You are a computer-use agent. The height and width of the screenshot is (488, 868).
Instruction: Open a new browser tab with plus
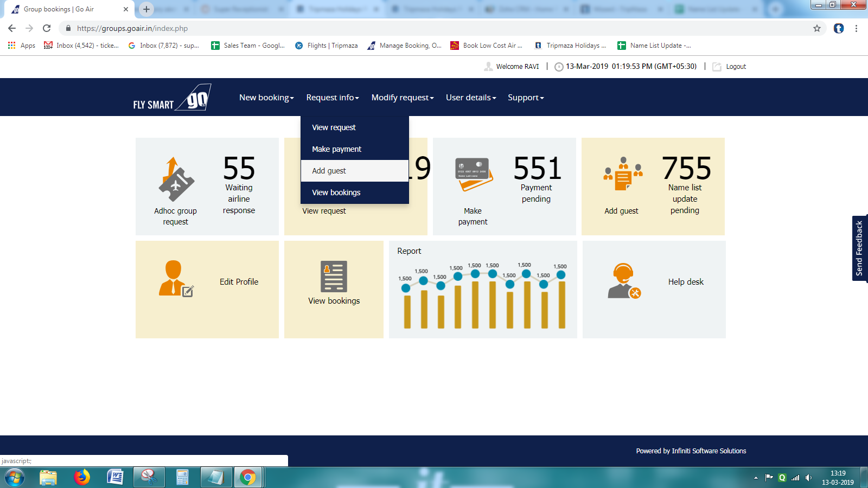[146, 9]
